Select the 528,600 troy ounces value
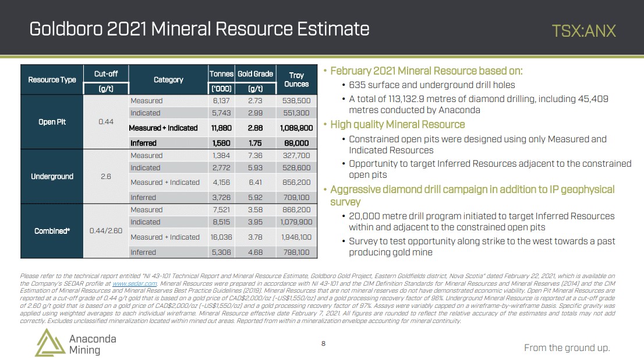 pos(296,168)
